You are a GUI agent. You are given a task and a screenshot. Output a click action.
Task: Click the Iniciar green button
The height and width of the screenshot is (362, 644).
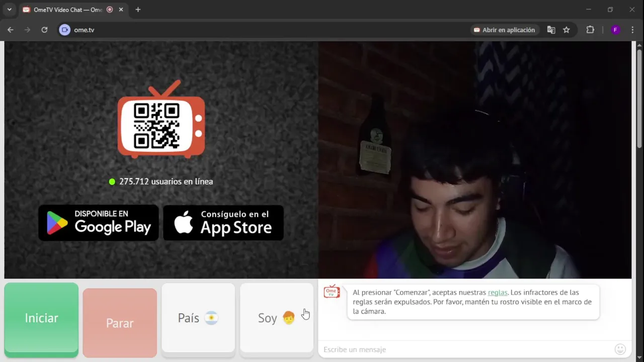41,320
